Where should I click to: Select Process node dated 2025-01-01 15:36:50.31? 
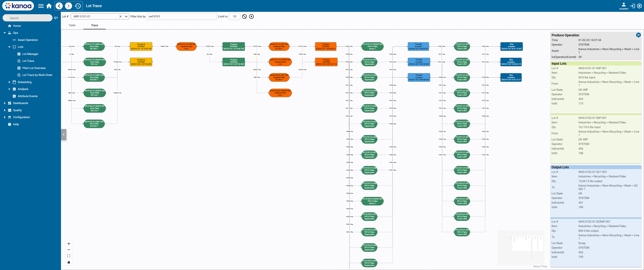click(326, 46)
